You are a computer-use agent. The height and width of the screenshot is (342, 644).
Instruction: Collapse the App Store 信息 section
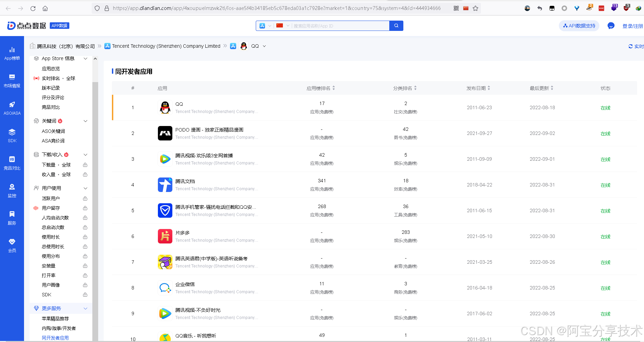pyautogui.click(x=85, y=59)
